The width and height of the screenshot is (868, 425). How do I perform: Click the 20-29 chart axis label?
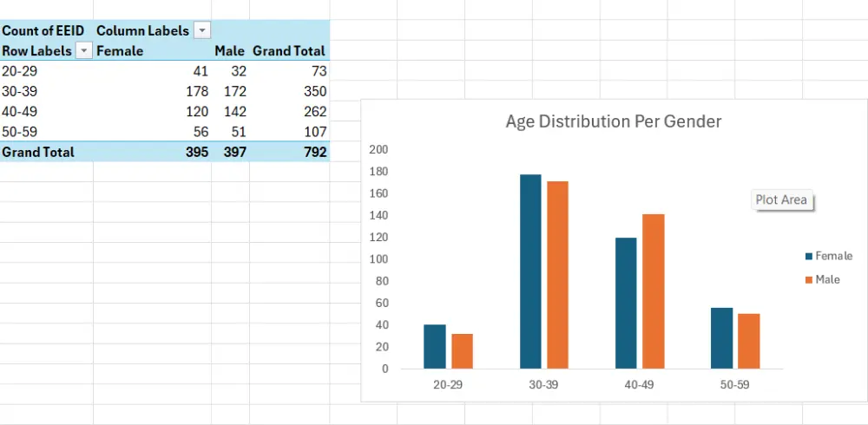[x=448, y=384]
